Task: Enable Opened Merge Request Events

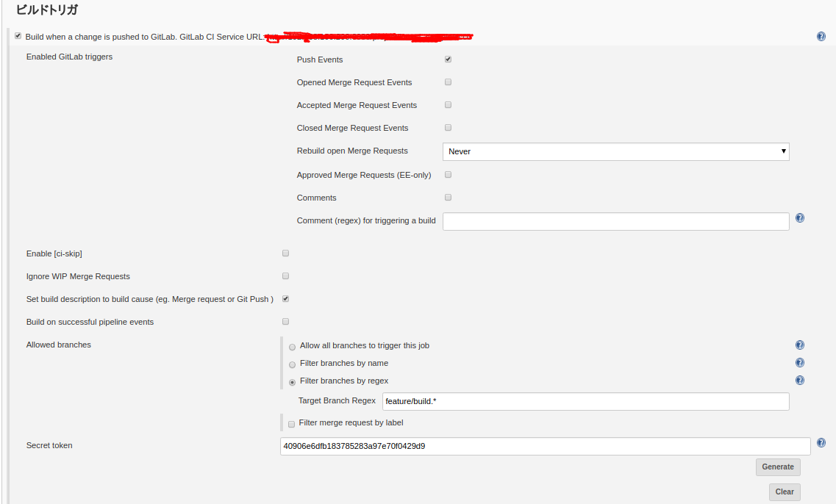Action: 448,82
